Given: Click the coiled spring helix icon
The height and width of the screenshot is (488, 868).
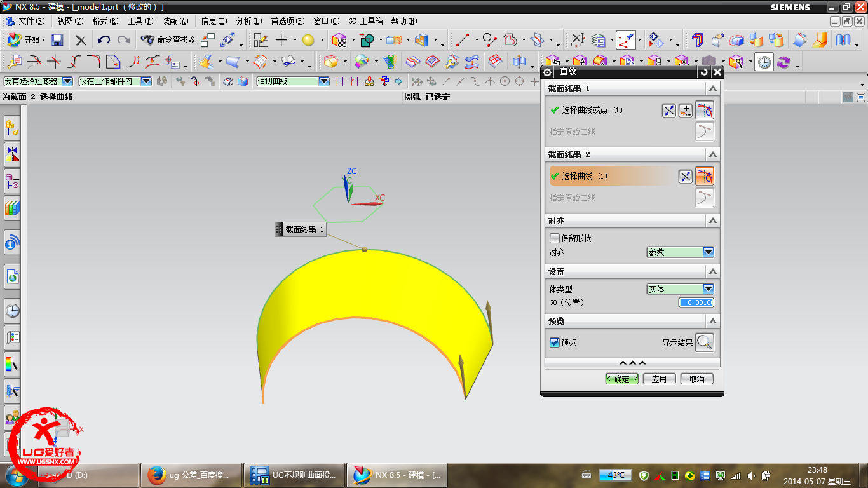Looking at the screenshot, I should [389, 62].
